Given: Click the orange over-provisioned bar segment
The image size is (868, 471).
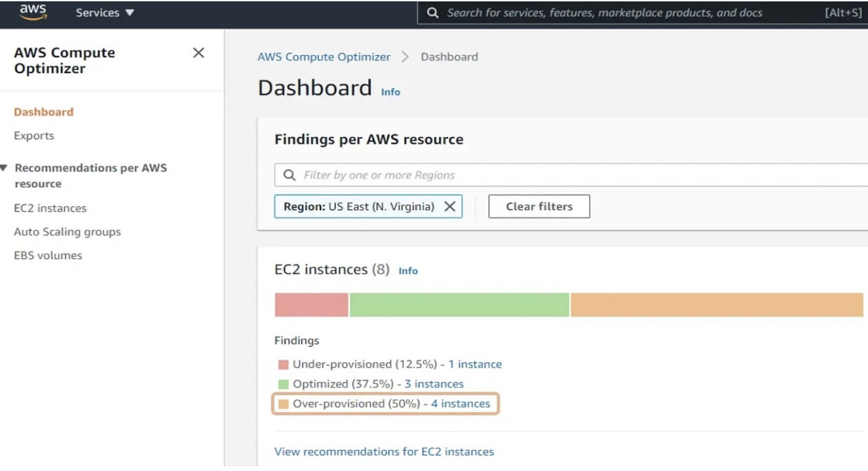Looking at the screenshot, I should pyautogui.click(x=717, y=303).
